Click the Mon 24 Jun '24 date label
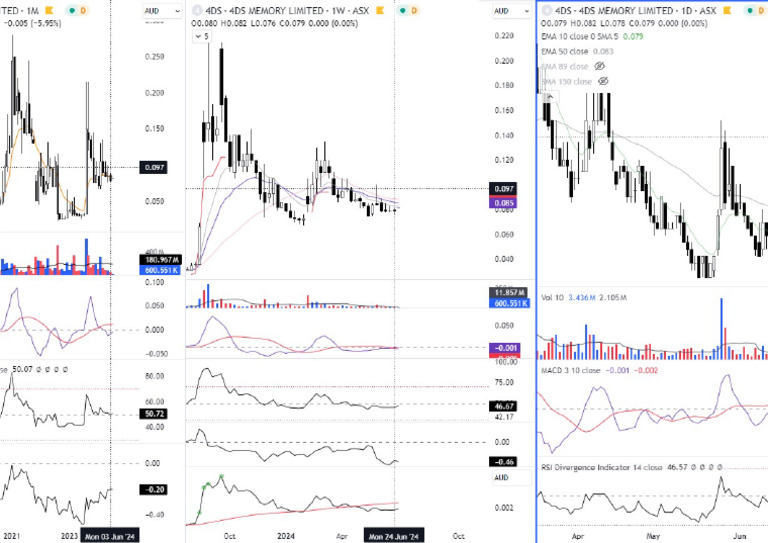 pyautogui.click(x=394, y=536)
